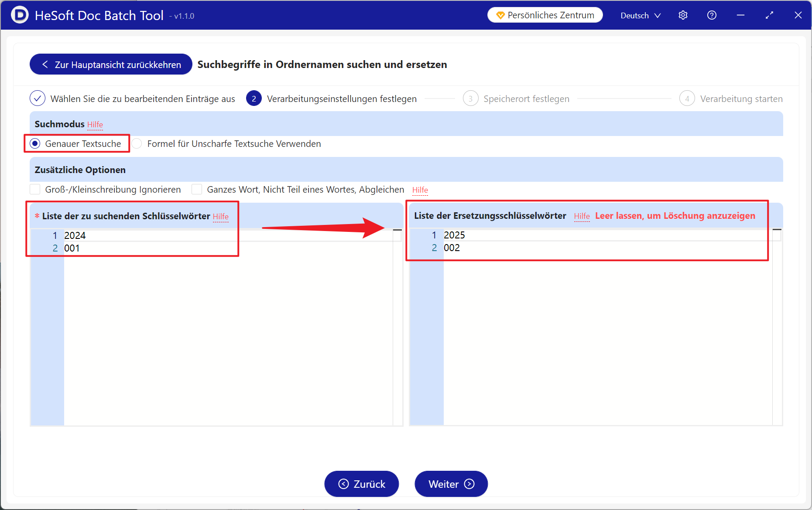Open the Deutsch language dropdown

point(641,15)
